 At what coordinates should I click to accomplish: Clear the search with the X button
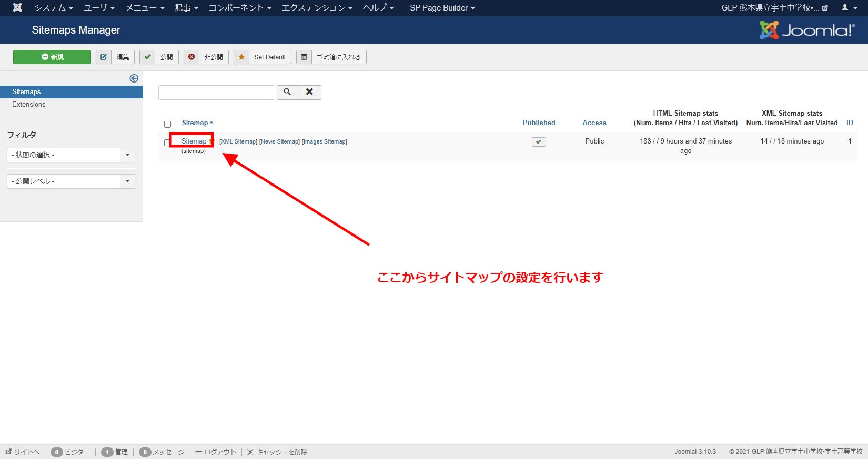[310, 92]
